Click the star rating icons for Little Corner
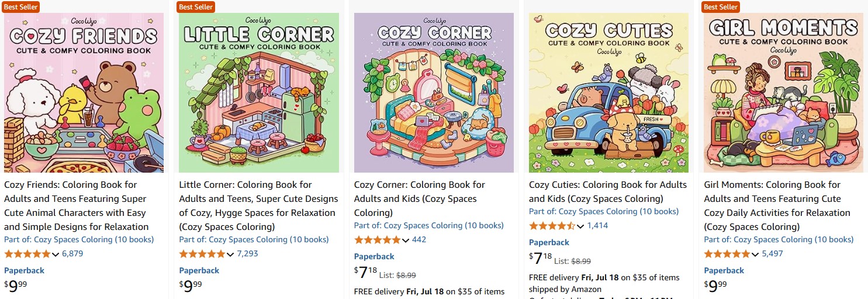The image size is (868, 299). pos(202,254)
